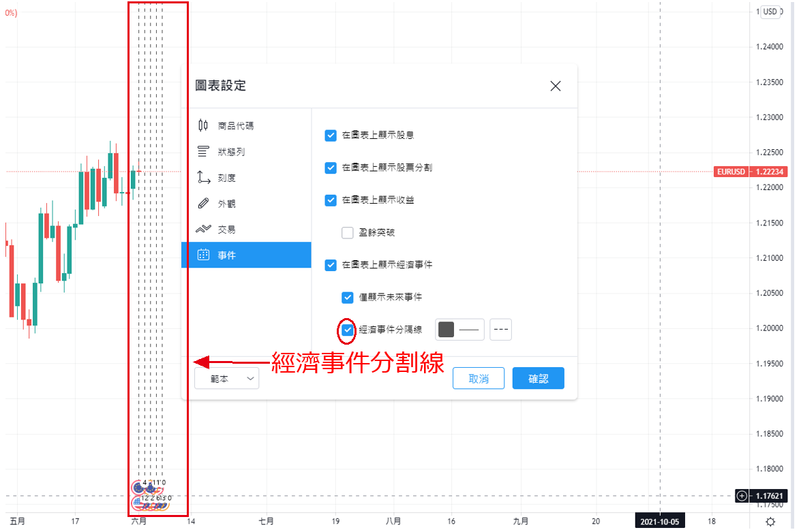Click the EURUSD price label
801x532 pixels.
pos(731,172)
